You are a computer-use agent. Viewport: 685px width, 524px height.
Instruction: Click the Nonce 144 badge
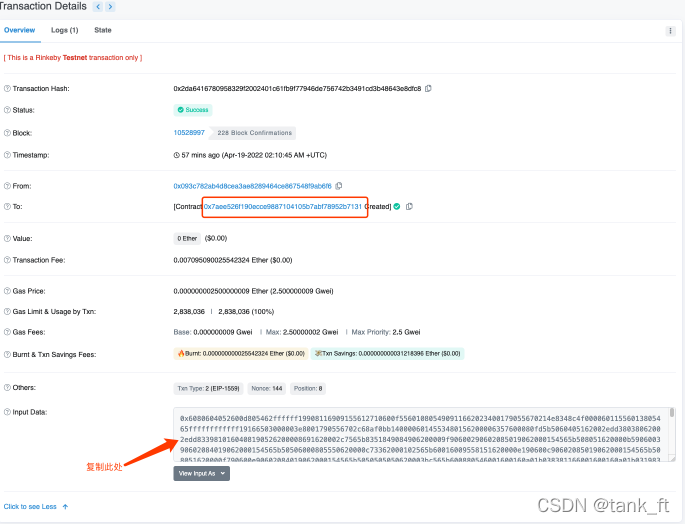[266, 389]
